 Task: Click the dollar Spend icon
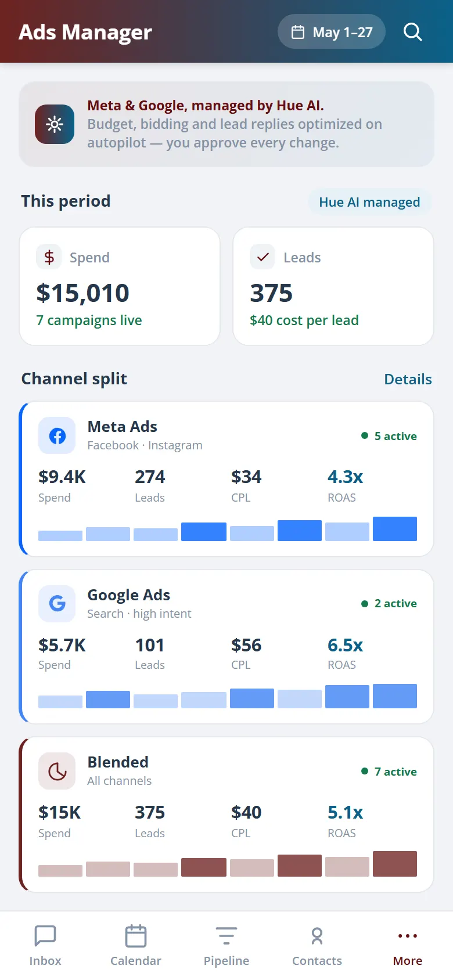pyautogui.click(x=49, y=257)
